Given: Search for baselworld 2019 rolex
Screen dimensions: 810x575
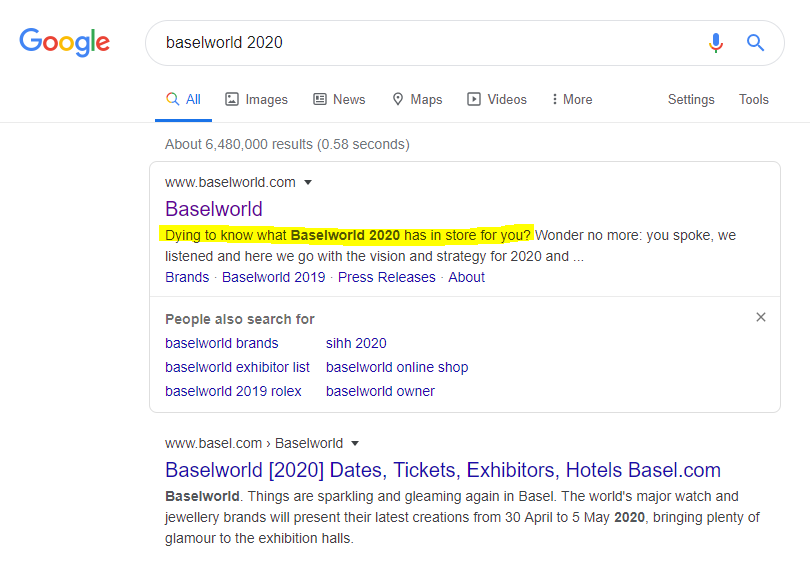Looking at the screenshot, I should (233, 392).
